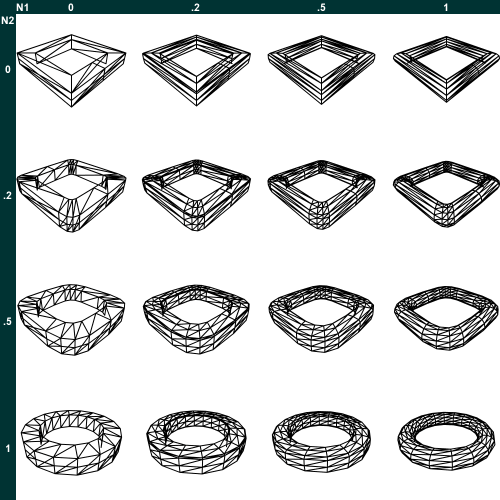Viewport: 500px width, 500px height.
Task: Select the torus thumbnail at N1 0, N2 1
Action: coord(71,443)
